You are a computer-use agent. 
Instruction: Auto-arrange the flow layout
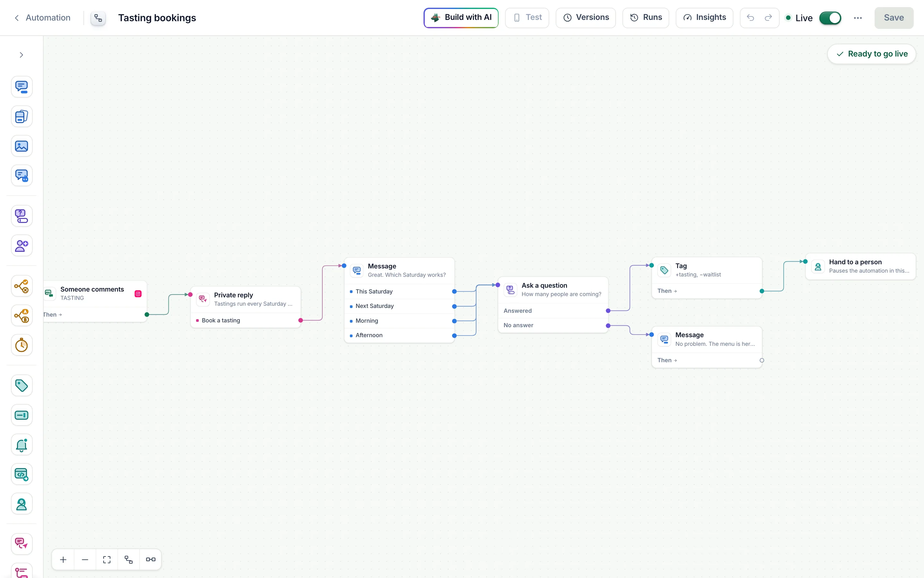pyautogui.click(x=129, y=560)
